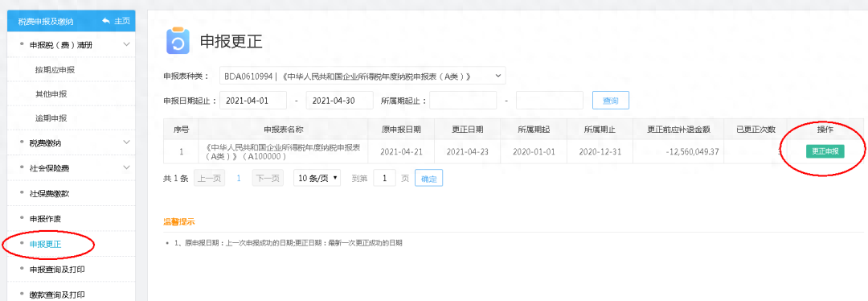
Task: Focus the start date field 2021-04-01
Action: (x=253, y=101)
